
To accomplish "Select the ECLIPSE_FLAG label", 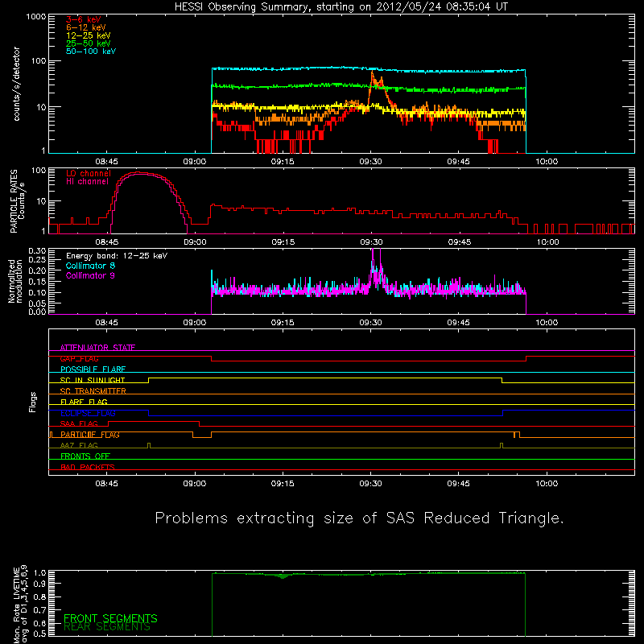I will 88,413.
